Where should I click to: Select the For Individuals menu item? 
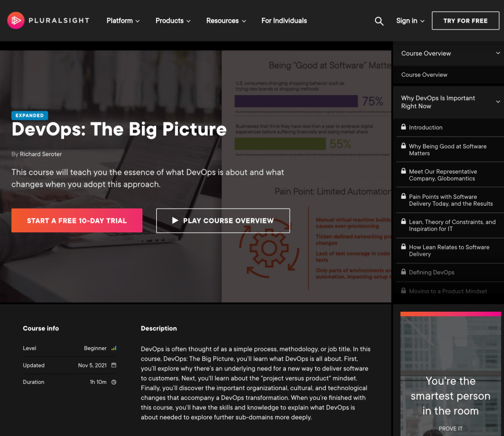284,21
